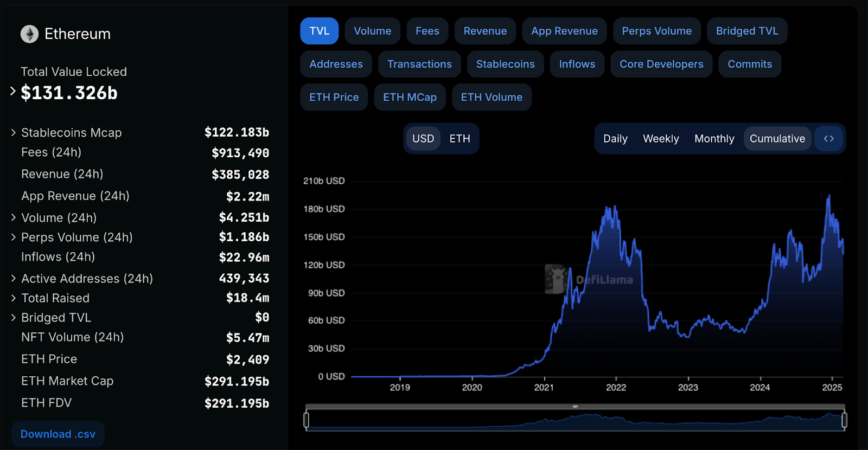The width and height of the screenshot is (868, 450).
Task: Click the embed chart code icon
Action: (x=828, y=139)
